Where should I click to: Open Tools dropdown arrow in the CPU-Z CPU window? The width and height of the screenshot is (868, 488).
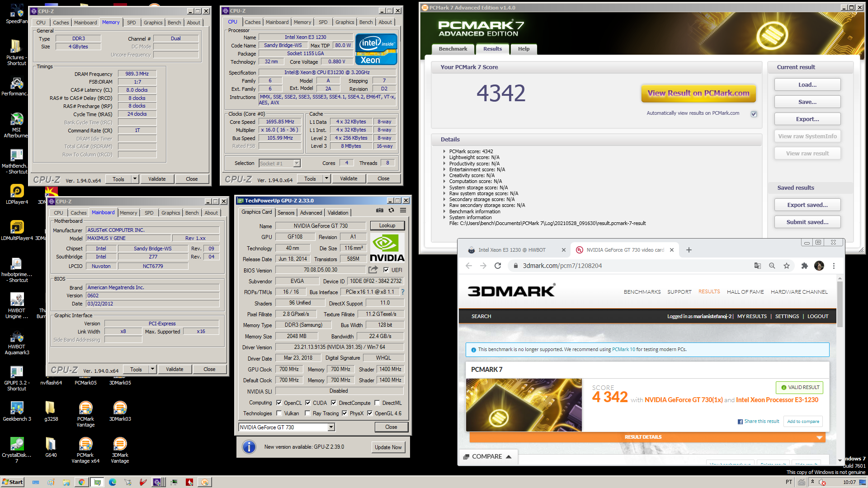326,178
